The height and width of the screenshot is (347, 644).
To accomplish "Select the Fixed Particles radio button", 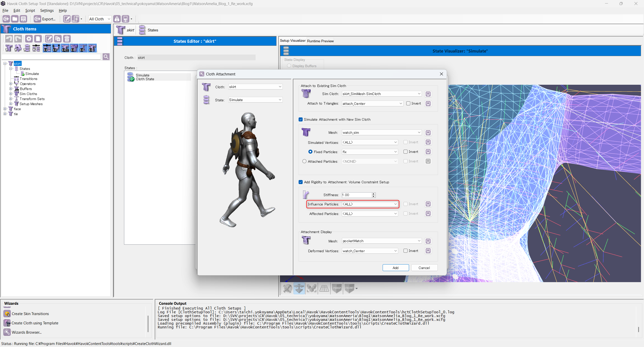I will click(310, 152).
